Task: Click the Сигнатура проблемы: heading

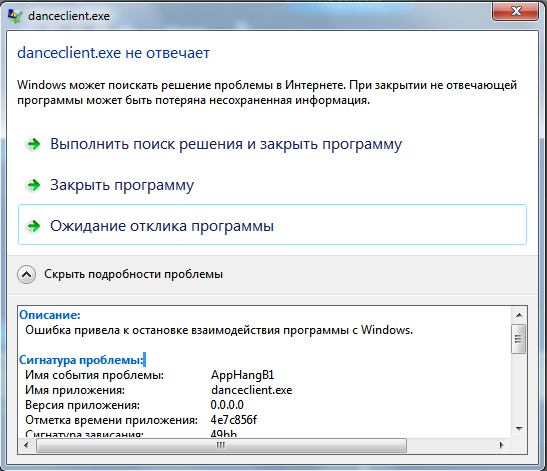Action: pos(81,360)
